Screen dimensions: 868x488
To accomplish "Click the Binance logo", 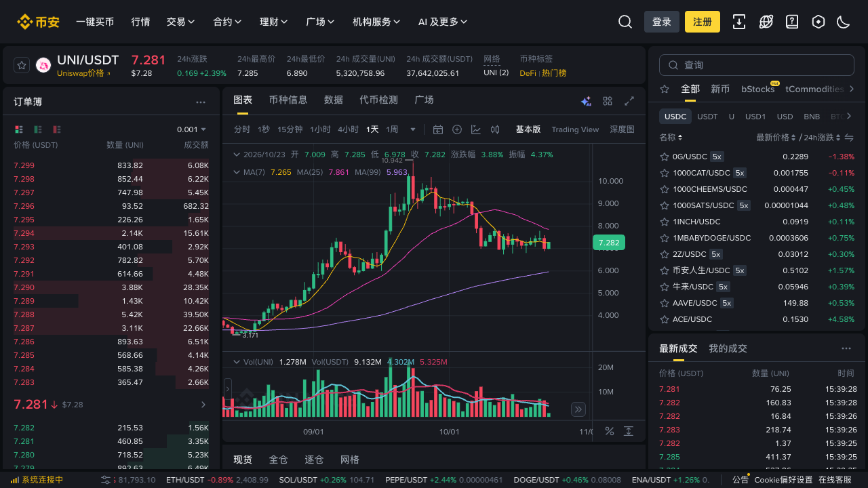I will (x=39, y=22).
